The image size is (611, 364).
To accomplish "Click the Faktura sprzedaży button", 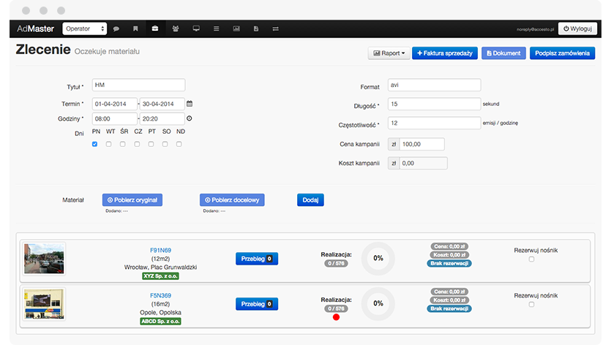I will 445,53.
